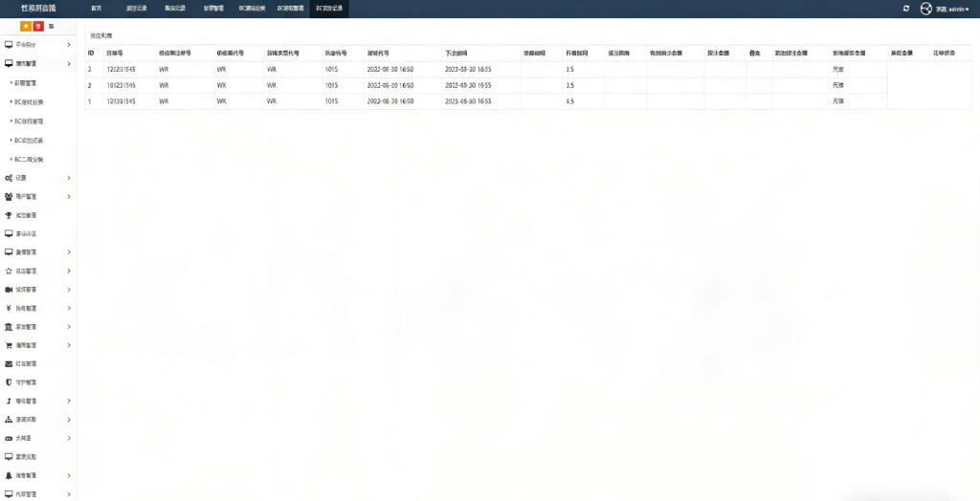
Task: Open the BC二级分类 sidebar submenu link
Action: click(28, 159)
